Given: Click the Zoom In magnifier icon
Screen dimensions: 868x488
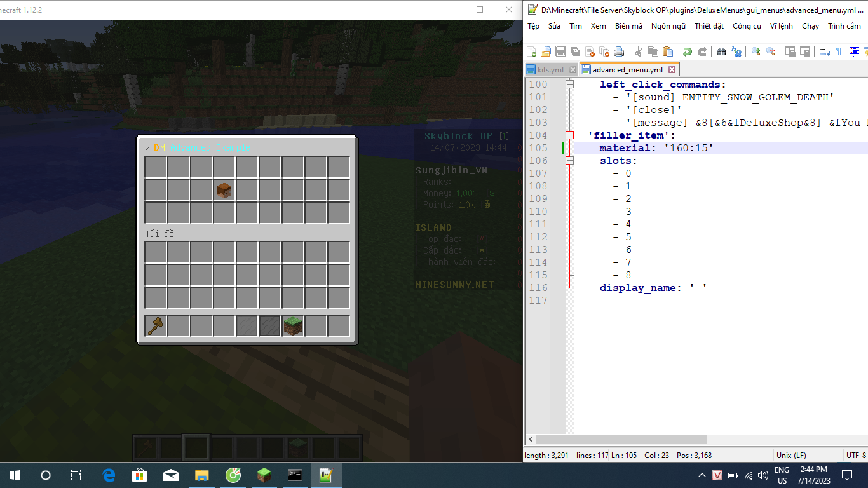Looking at the screenshot, I should click(756, 51).
